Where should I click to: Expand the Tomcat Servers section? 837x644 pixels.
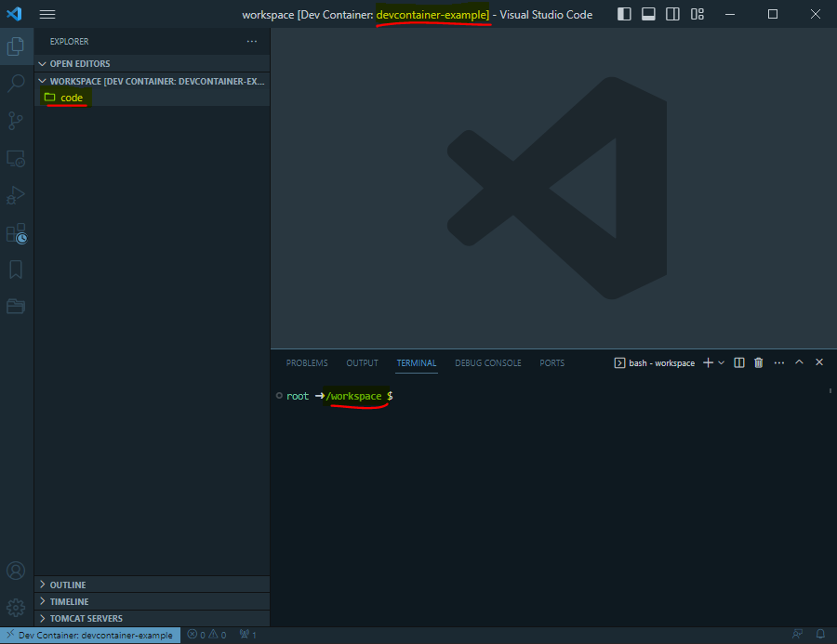tap(153, 618)
